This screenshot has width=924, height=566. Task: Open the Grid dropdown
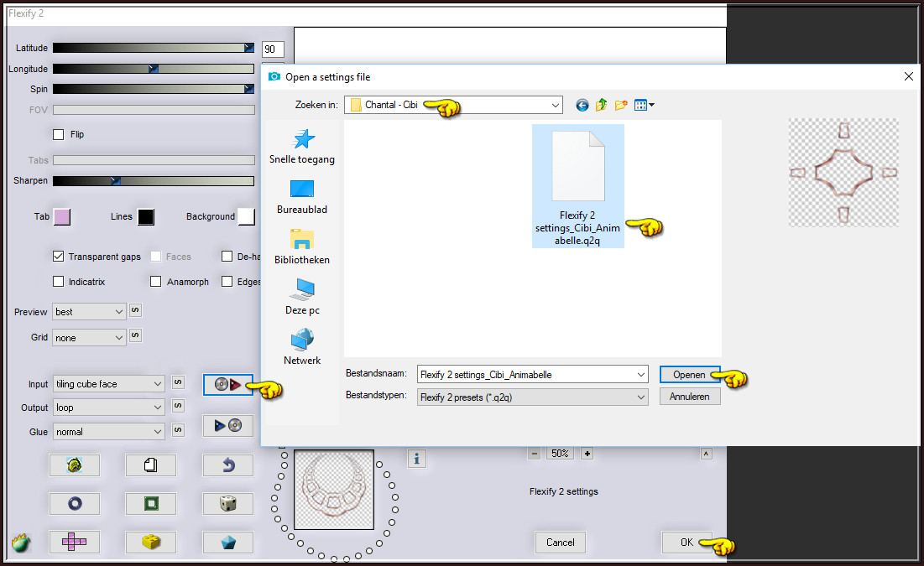pos(89,337)
